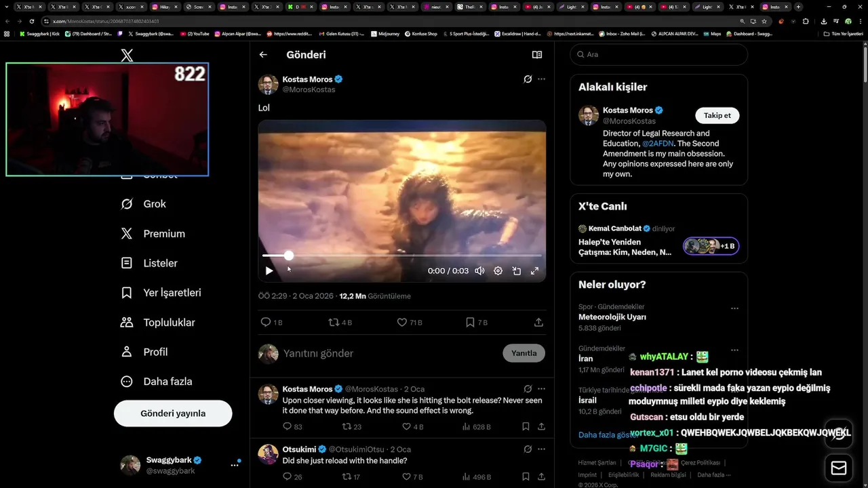Bookmark Otsukimi's reply
This screenshot has height=488, width=868.
526,477
